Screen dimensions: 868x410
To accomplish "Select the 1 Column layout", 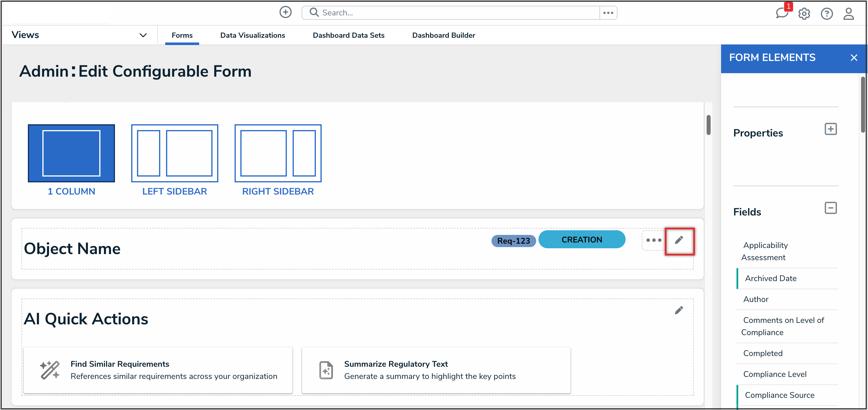I will coord(71,153).
